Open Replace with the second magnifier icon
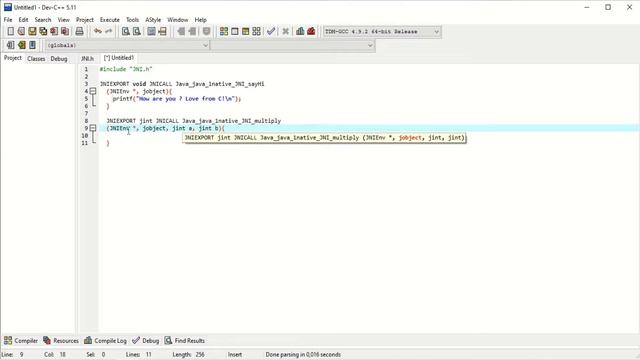Viewport: 640px width, 360px height. coord(137,31)
